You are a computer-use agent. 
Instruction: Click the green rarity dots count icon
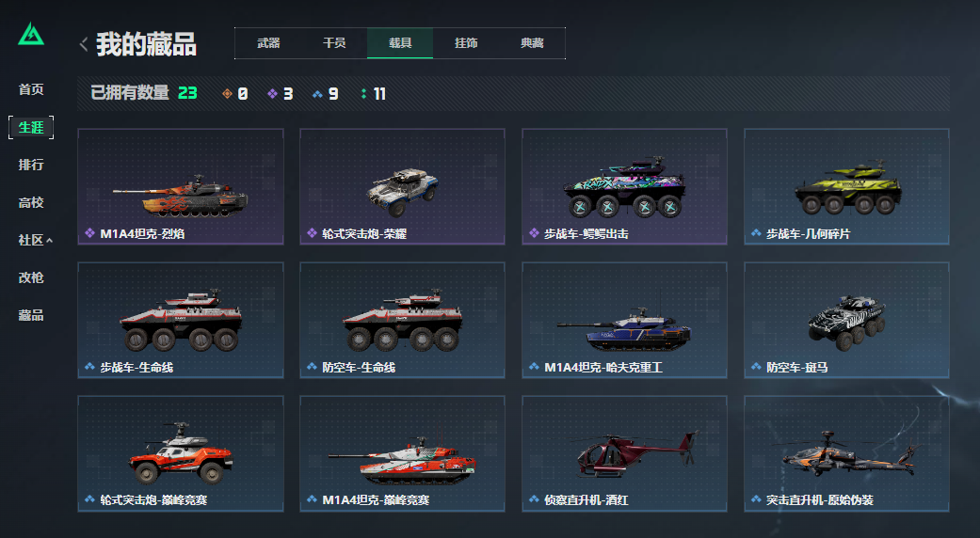click(363, 94)
